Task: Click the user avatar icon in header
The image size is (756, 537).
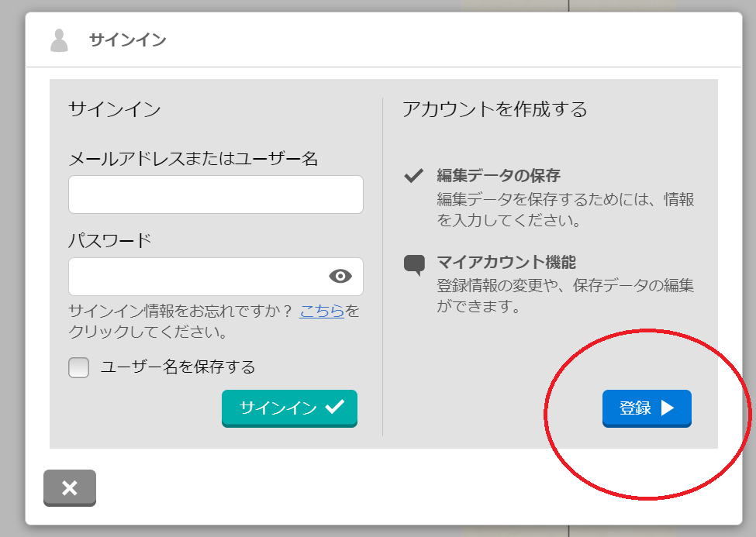Action: 59,40
